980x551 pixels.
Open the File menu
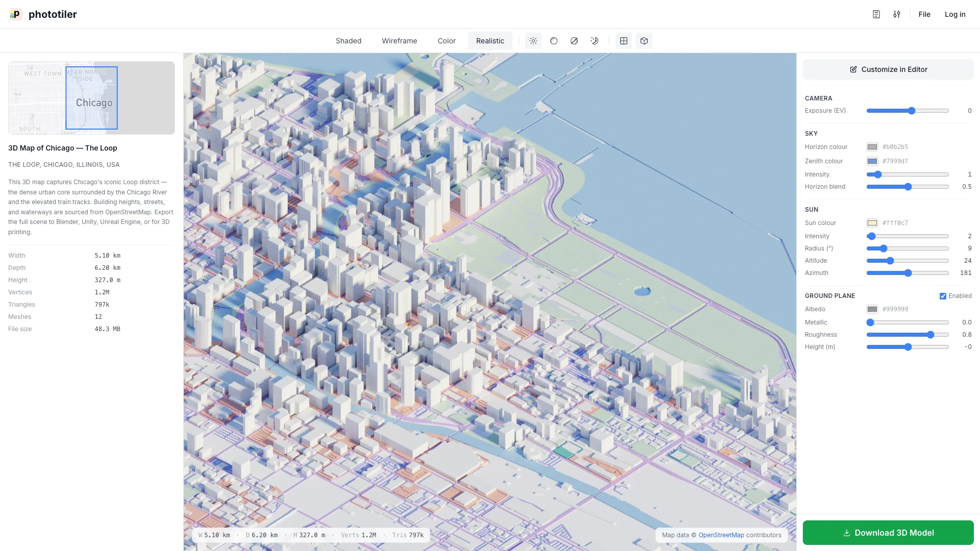coord(924,14)
